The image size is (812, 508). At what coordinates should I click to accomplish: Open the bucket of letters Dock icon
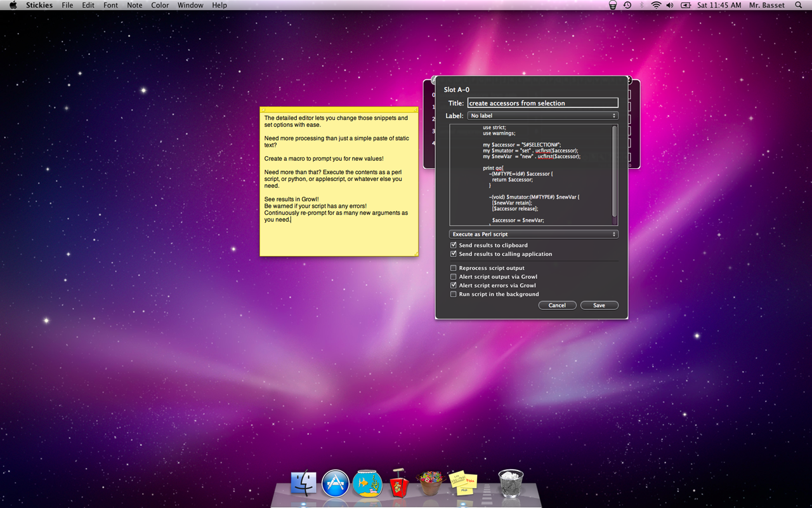(431, 483)
